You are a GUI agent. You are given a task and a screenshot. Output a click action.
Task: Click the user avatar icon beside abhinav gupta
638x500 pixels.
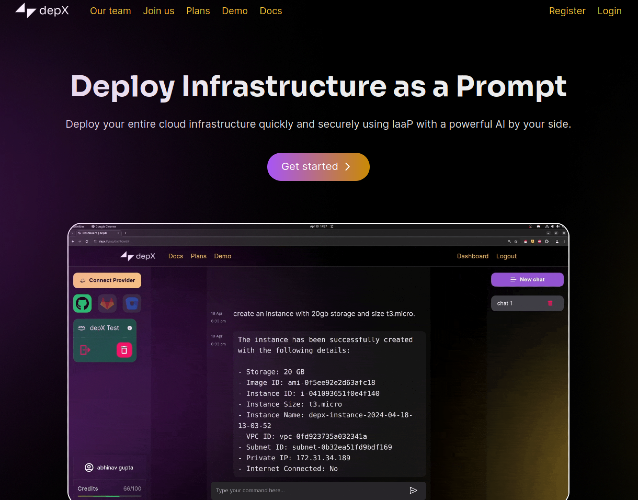89,468
